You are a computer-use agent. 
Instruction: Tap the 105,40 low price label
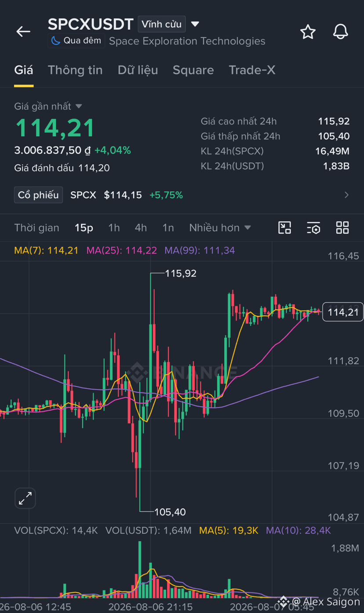(170, 512)
